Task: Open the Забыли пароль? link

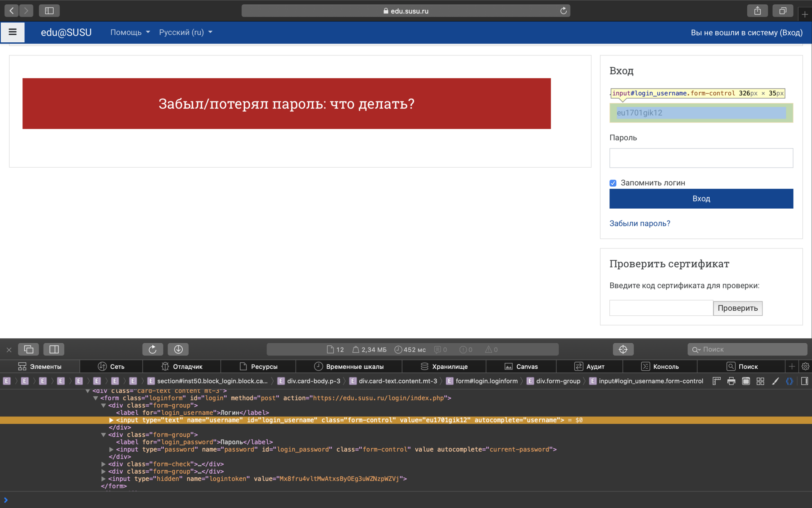Action: pyautogui.click(x=639, y=224)
